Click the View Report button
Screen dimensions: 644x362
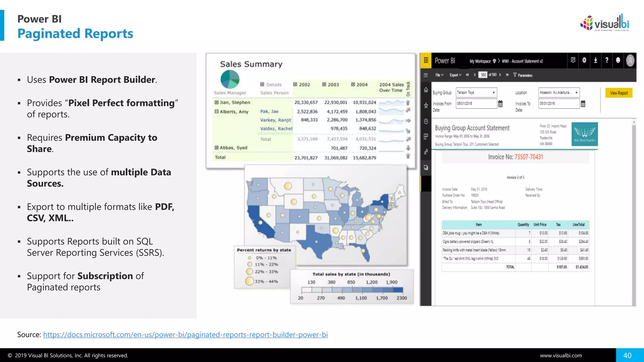click(x=619, y=93)
